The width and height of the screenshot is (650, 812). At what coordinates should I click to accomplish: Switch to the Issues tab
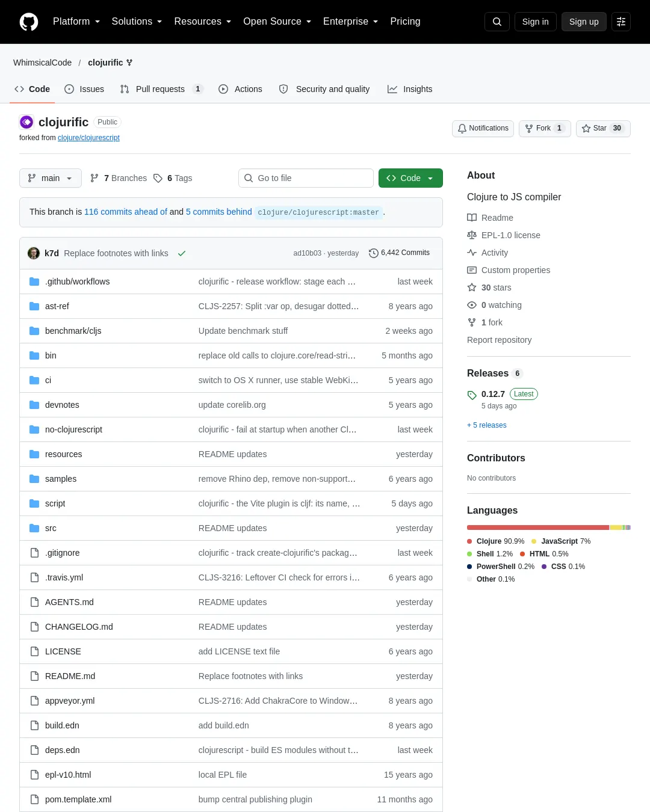tap(84, 89)
